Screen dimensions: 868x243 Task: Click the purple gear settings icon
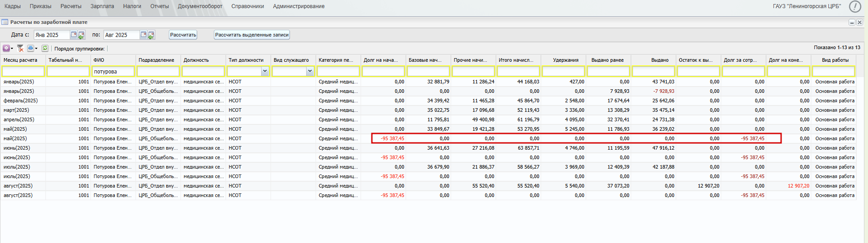[x=6, y=48]
